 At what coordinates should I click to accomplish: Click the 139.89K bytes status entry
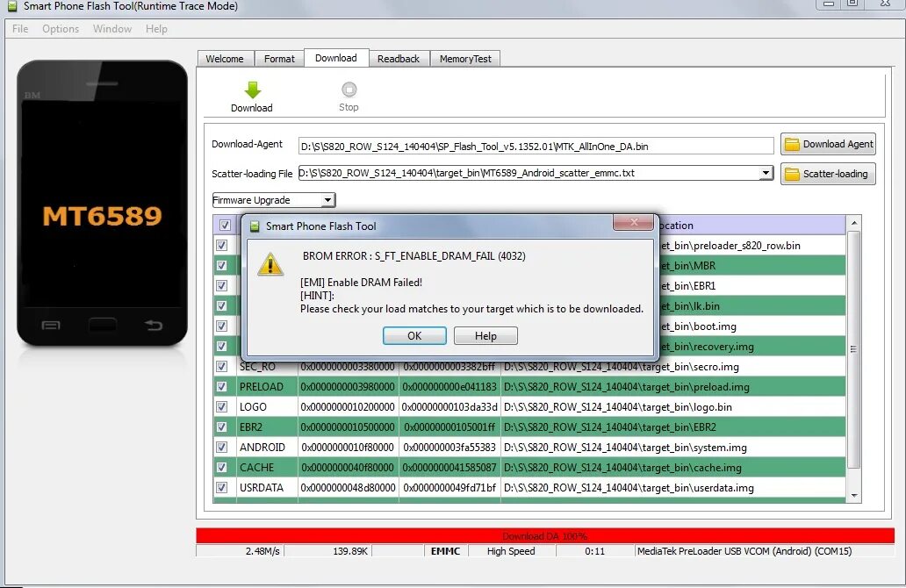[328, 551]
